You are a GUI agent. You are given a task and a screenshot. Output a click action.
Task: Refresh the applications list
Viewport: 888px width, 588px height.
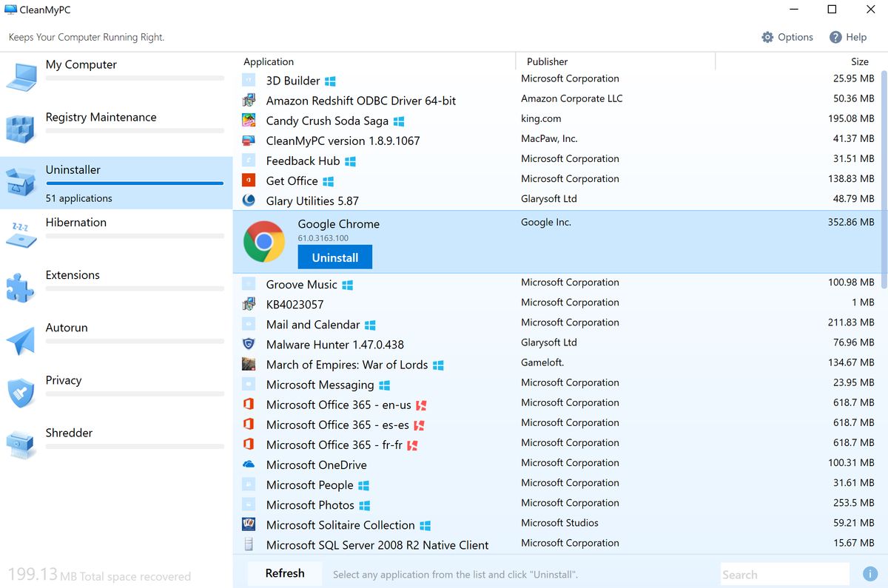pyautogui.click(x=284, y=573)
